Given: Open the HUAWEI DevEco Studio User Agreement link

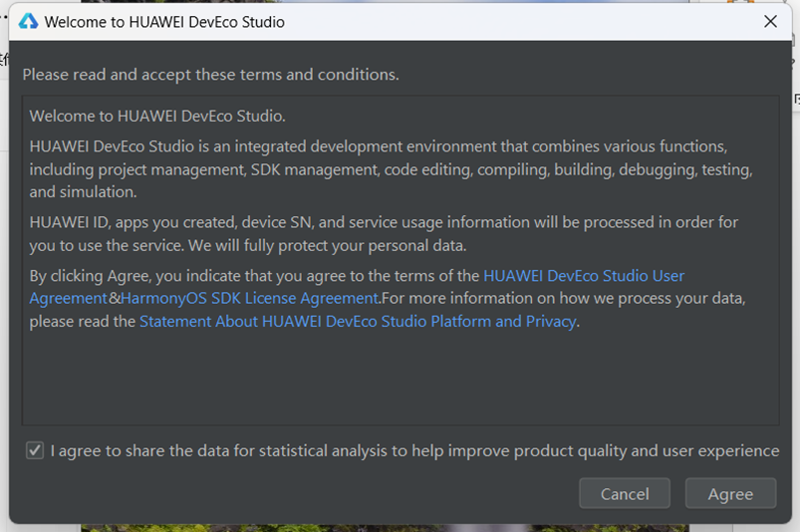Looking at the screenshot, I should click(x=583, y=275).
